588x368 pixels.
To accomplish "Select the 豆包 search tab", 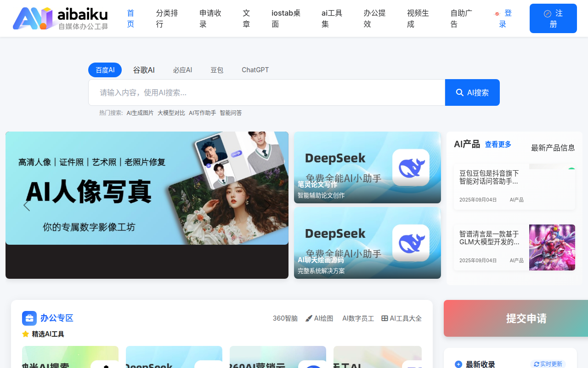I will [217, 70].
